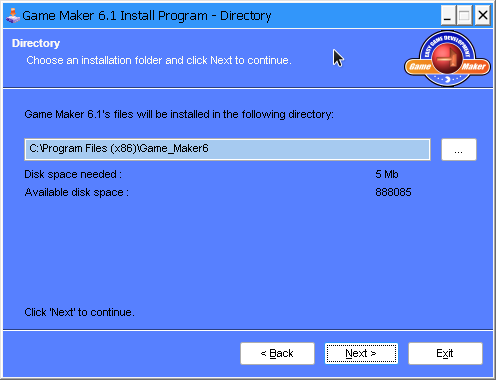
Task: Focus the installation directory path field
Action: (227, 150)
